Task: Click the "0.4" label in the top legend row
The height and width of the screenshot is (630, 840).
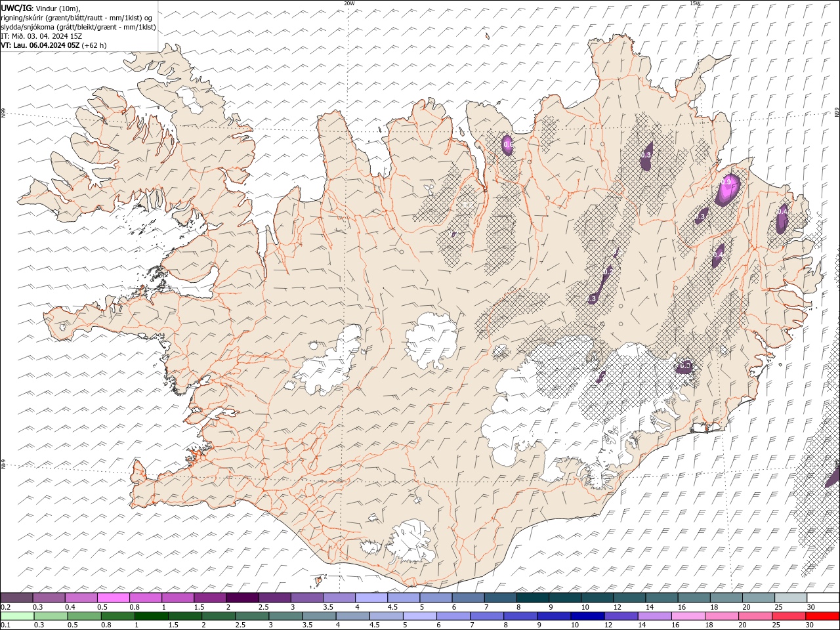Action: coord(71,607)
